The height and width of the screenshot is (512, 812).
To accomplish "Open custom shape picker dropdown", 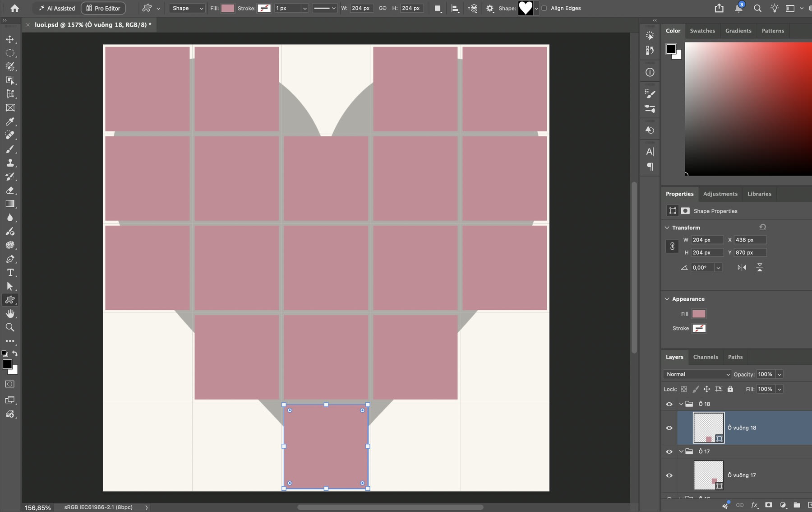I will pyautogui.click(x=536, y=8).
